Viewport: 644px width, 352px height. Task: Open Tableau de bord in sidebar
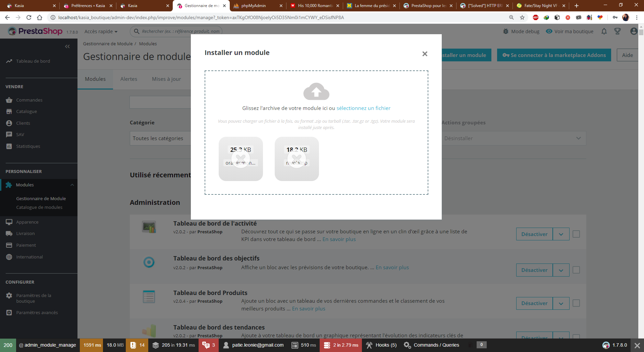point(33,61)
